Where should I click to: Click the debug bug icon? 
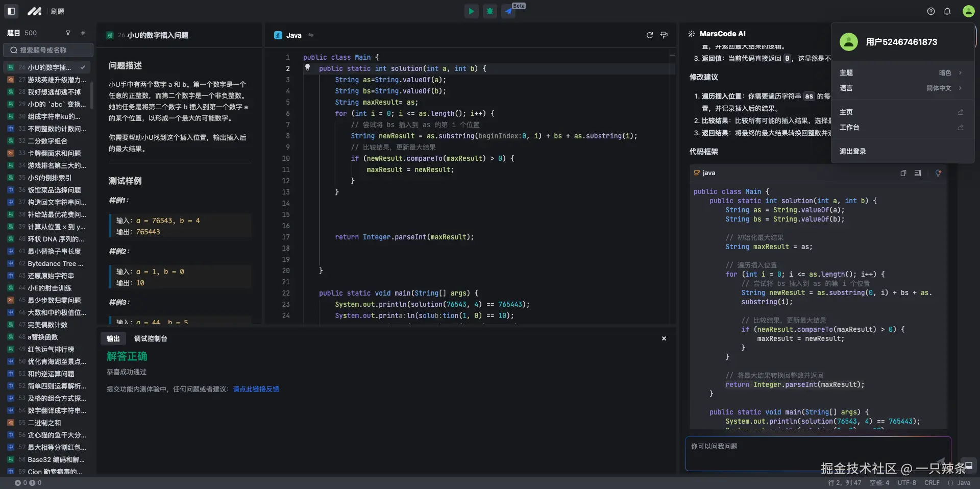point(490,11)
